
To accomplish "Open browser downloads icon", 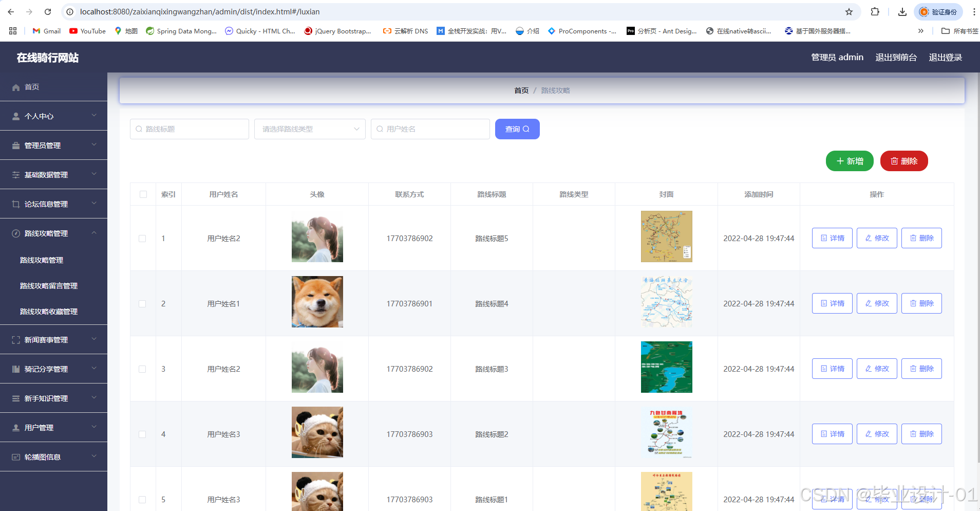I will 902,12.
